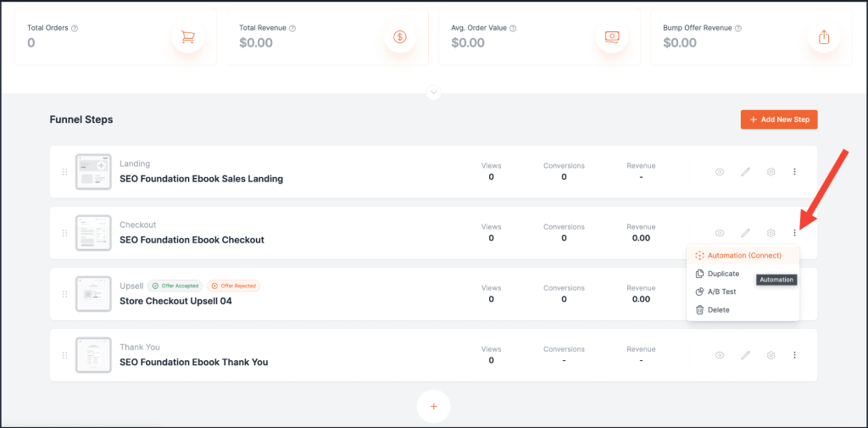Click the Upsell step thumbnail
Screen dimensions: 868x428
93,294
